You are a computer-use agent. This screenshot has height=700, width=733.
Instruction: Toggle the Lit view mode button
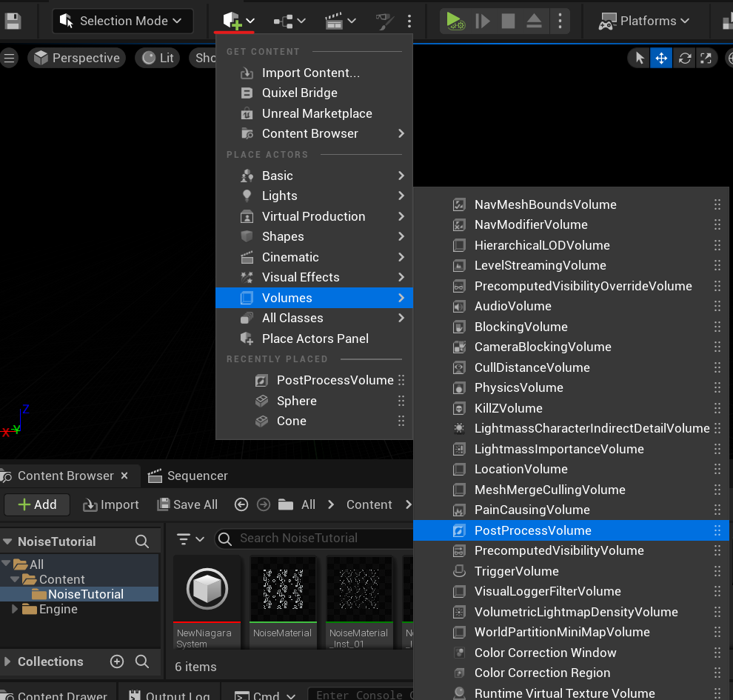(158, 58)
